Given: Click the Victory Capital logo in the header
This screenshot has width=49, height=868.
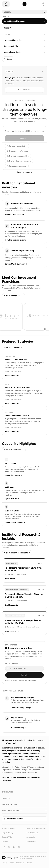Looking at the screenshot, I should pos(24,4).
